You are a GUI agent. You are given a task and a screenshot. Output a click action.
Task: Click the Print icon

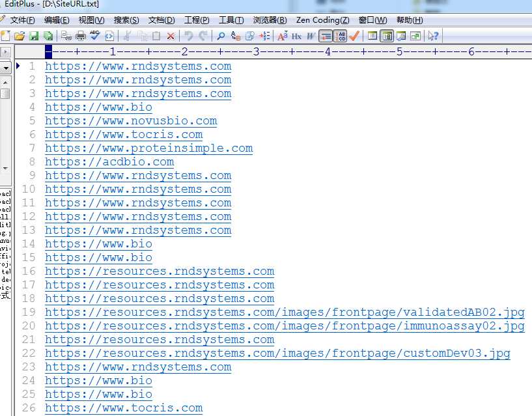80,36
